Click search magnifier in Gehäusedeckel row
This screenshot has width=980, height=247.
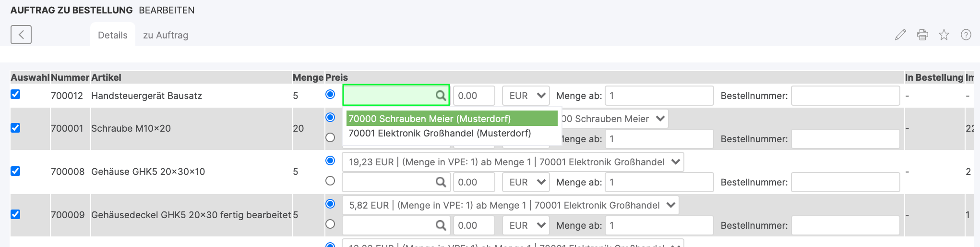pos(440,225)
